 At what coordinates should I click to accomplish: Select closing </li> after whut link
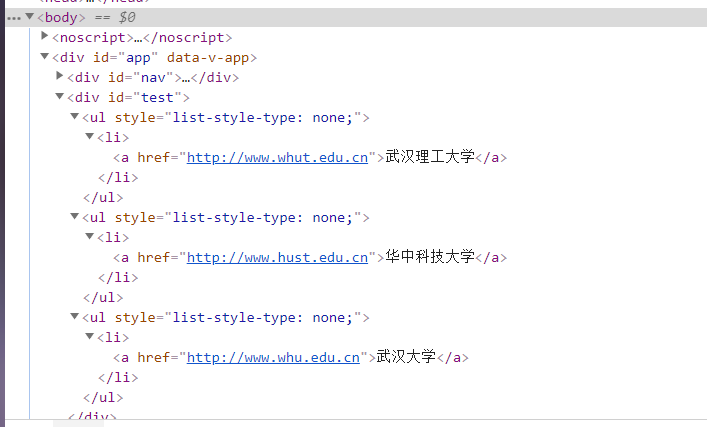click(118, 178)
